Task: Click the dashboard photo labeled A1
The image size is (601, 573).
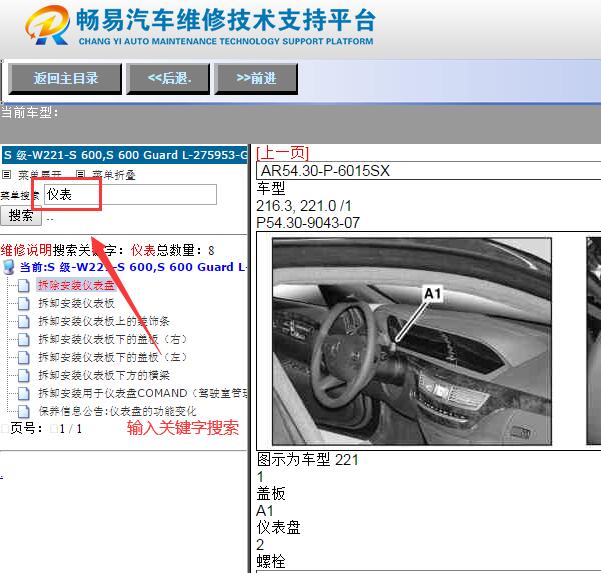Action: coord(412,341)
